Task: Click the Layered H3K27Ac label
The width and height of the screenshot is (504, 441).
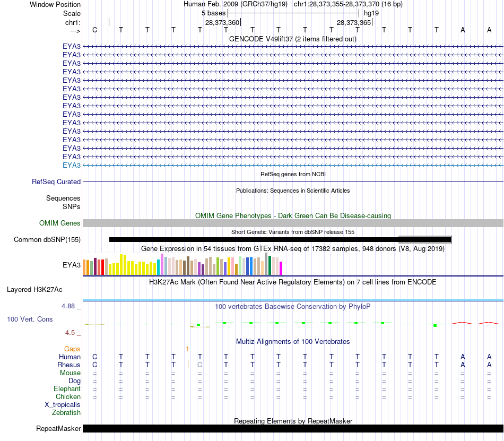Action: click(34, 290)
